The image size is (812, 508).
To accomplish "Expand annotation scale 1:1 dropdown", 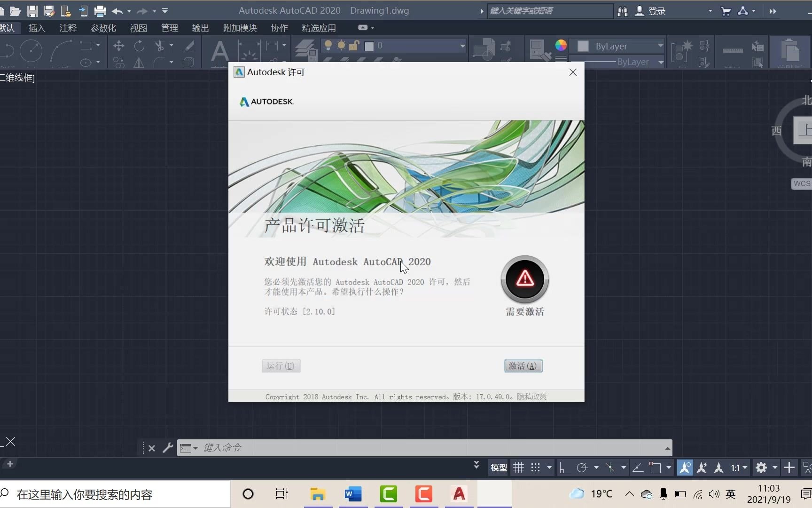I will [744, 468].
